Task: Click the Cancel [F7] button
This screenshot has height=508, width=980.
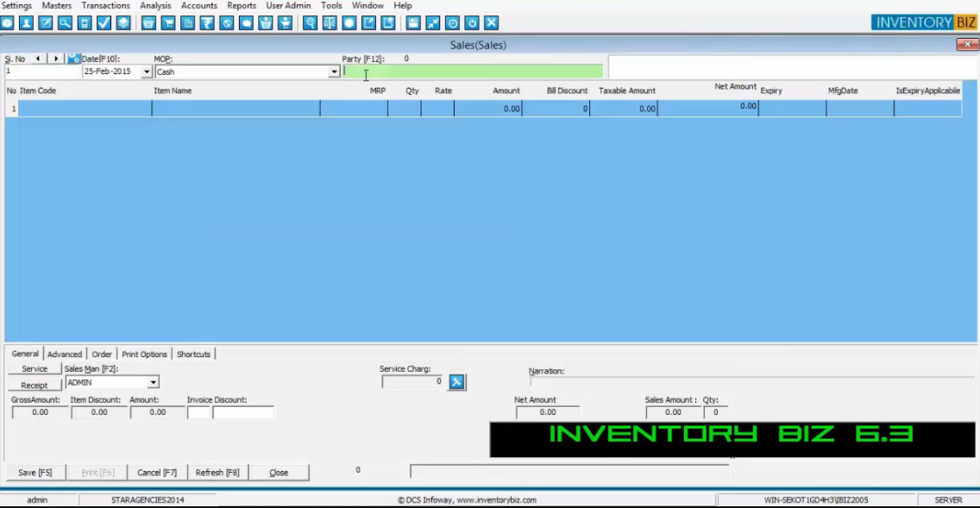Action: (157, 473)
